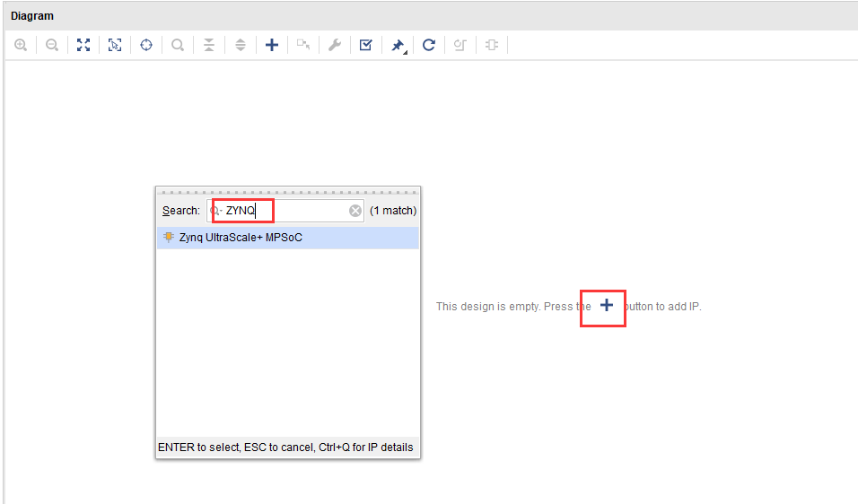This screenshot has width=858, height=504.
Task: Click into the IP search text field
Action: [x=285, y=211]
